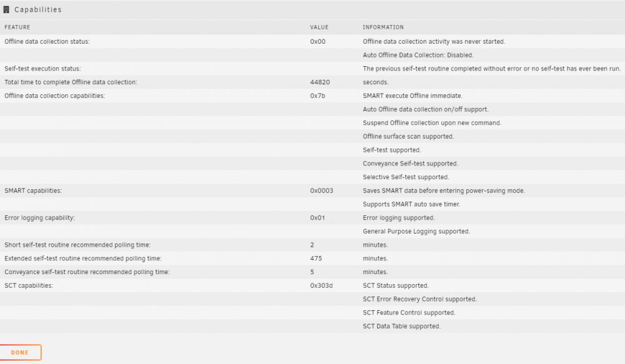625x364 pixels.
Task: Click the DONE button
Action: click(x=21, y=353)
